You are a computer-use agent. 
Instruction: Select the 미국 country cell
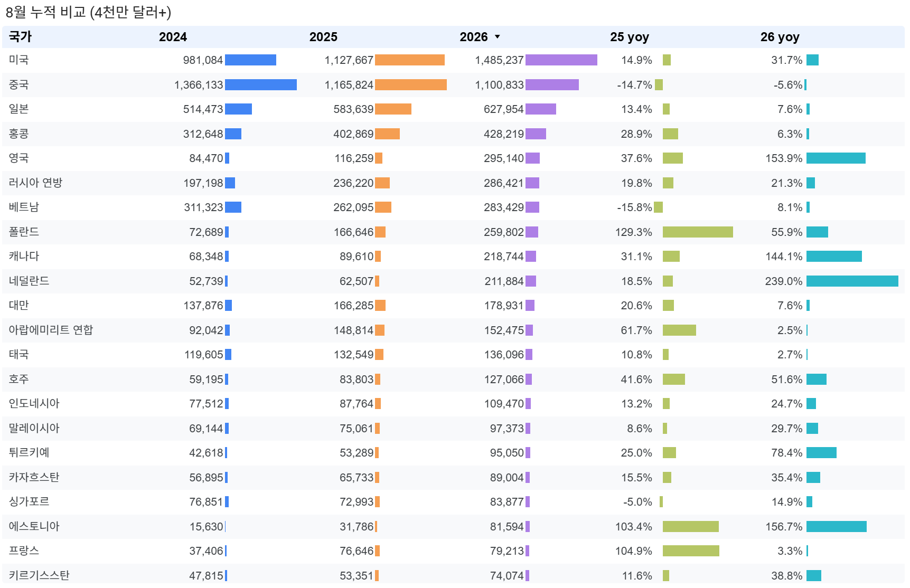(x=19, y=60)
